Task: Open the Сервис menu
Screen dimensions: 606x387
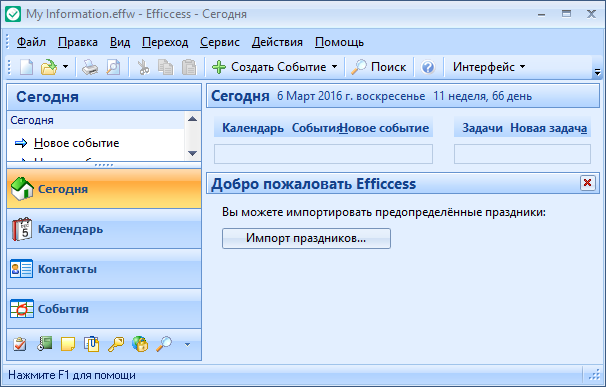Action: [x=220, y=42]
